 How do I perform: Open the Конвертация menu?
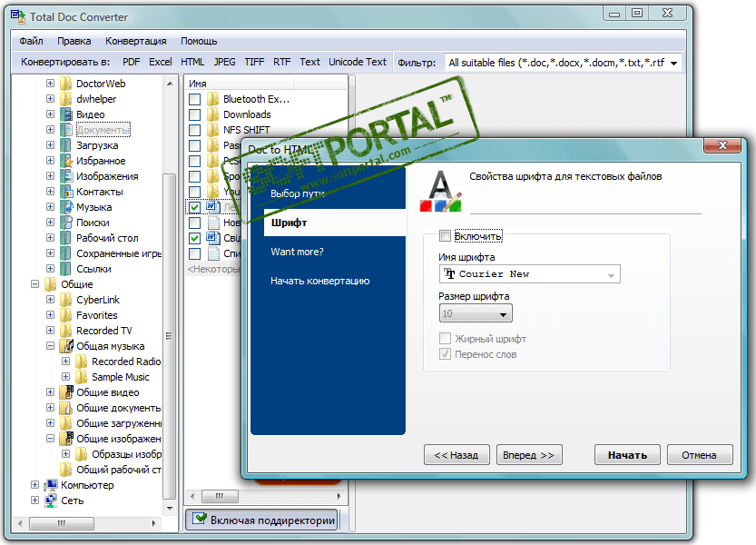pos(136,41)
